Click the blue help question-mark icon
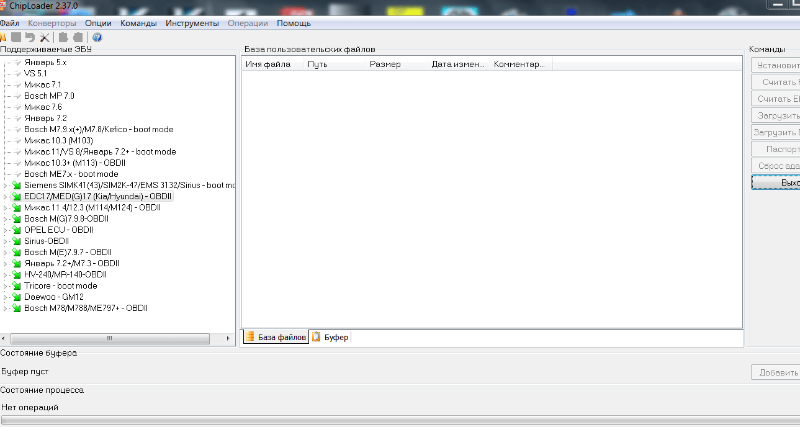The image size is (800, 427). tap(97, 37)
